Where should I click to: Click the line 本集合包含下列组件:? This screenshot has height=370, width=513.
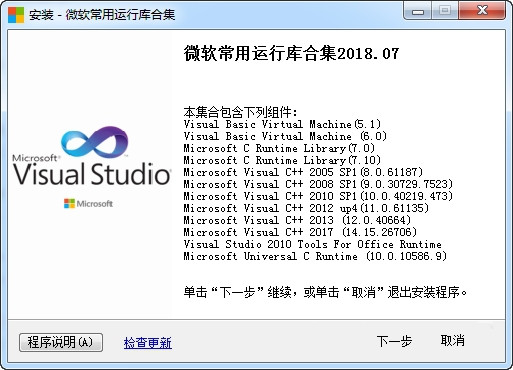pos(240,112)
